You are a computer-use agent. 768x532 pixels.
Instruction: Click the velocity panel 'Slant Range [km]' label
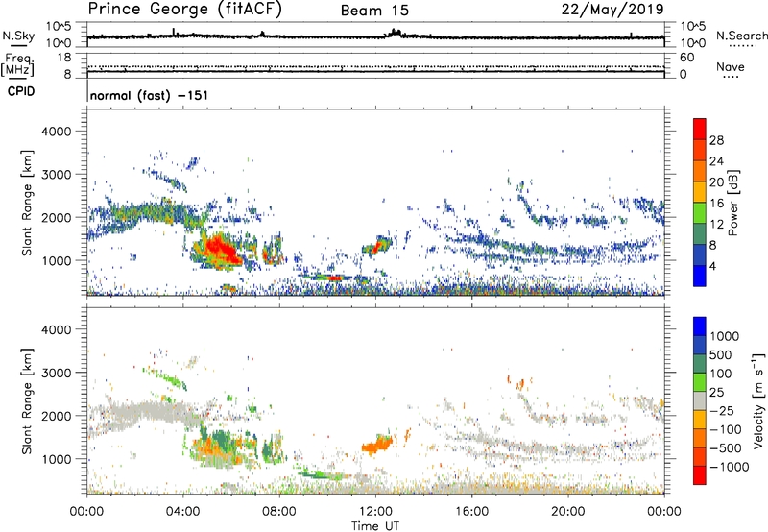click(27, 401)
